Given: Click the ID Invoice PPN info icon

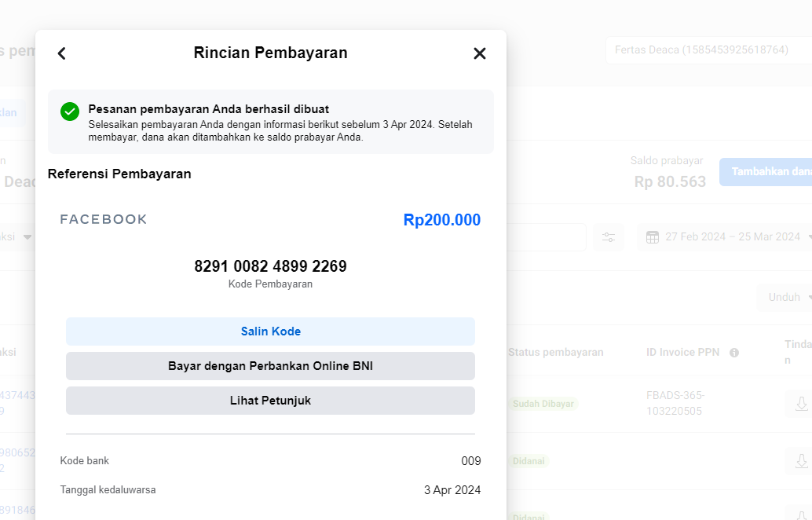Looking at the screenshot, I should coord(733,353).
